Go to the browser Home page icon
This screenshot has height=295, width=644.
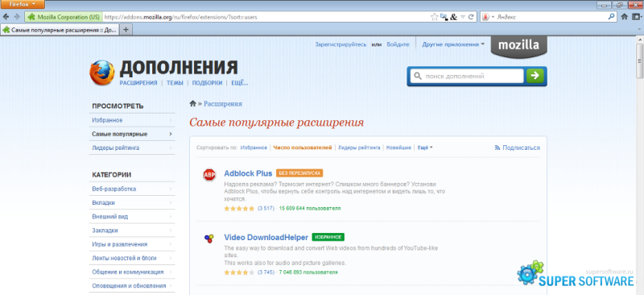pyautogui.click(x=625, y=17)
